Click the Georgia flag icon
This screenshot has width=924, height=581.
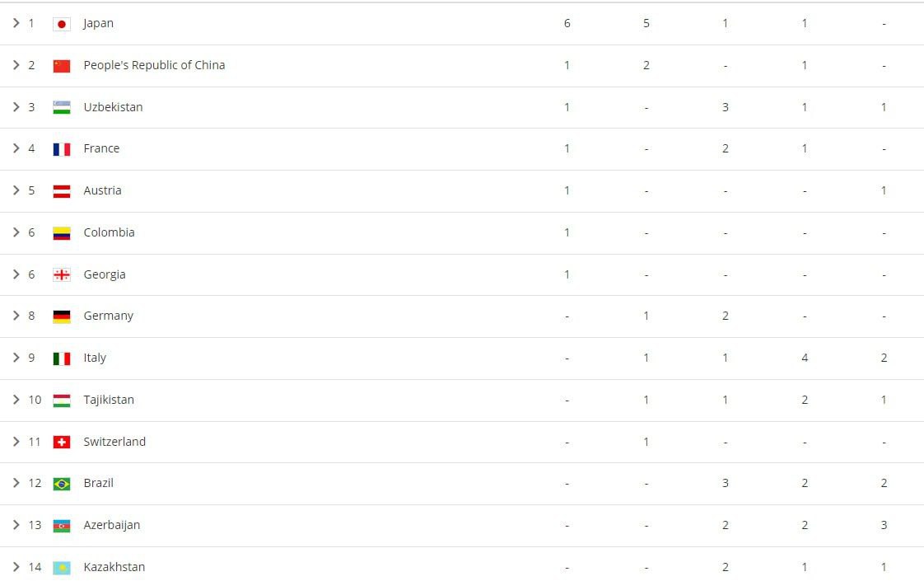click(61, 274)
